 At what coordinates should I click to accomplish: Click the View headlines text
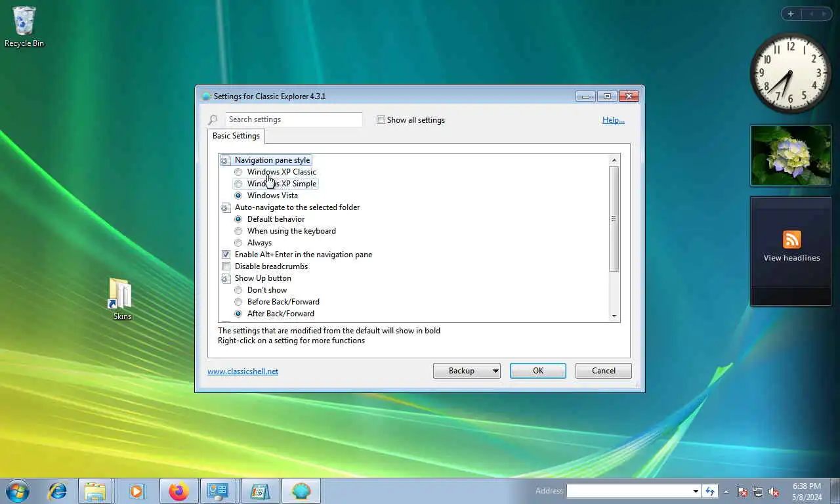point(791,258)
